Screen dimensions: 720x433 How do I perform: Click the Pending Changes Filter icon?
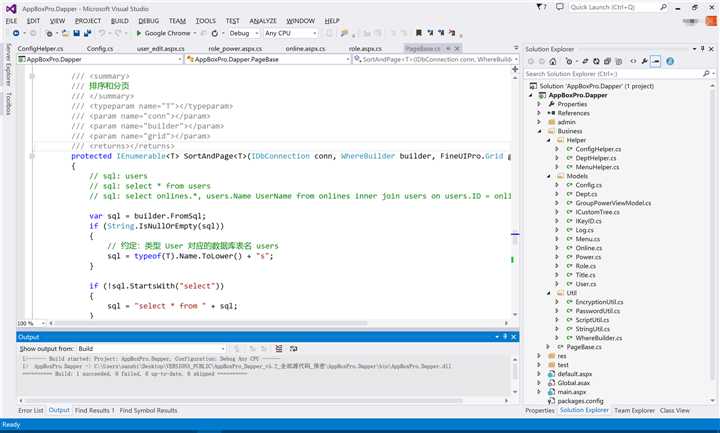click(x=570, y=61)
